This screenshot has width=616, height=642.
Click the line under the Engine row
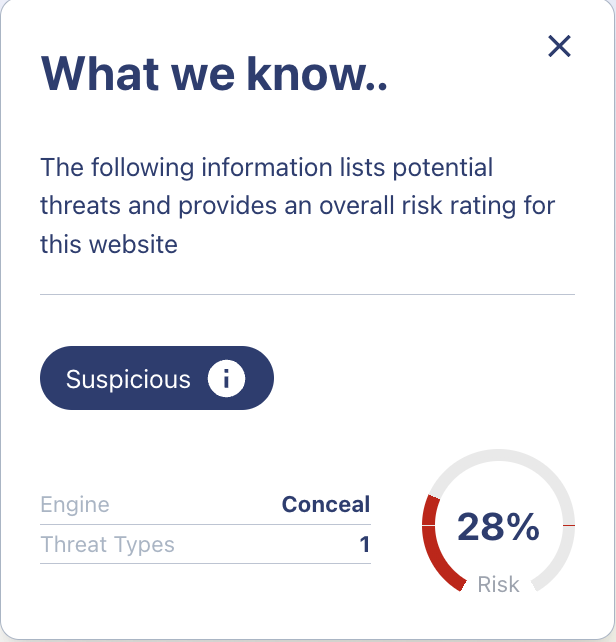pyautogui.click(x=205, y=524)
